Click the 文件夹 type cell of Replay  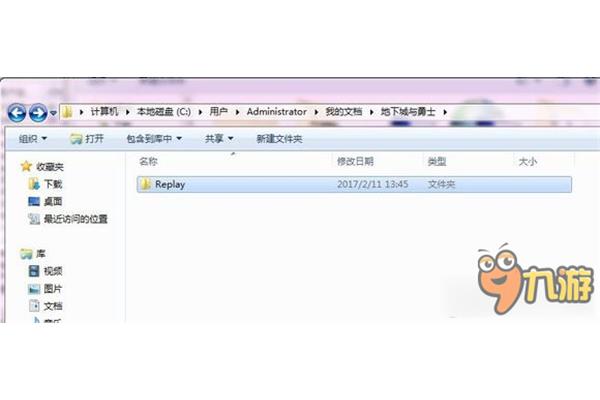441,184
